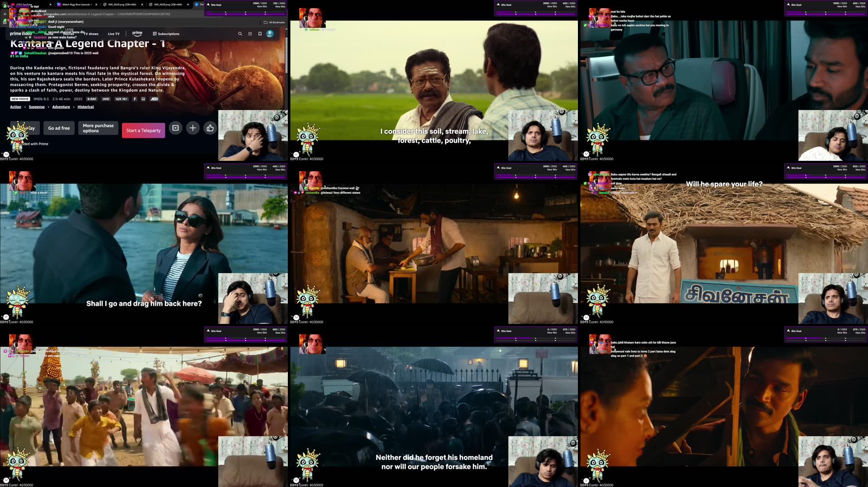Open the Subscriptions menu item
Image resolution: width=868 pixels, height=487 pixels.
(x=166, y=34)
